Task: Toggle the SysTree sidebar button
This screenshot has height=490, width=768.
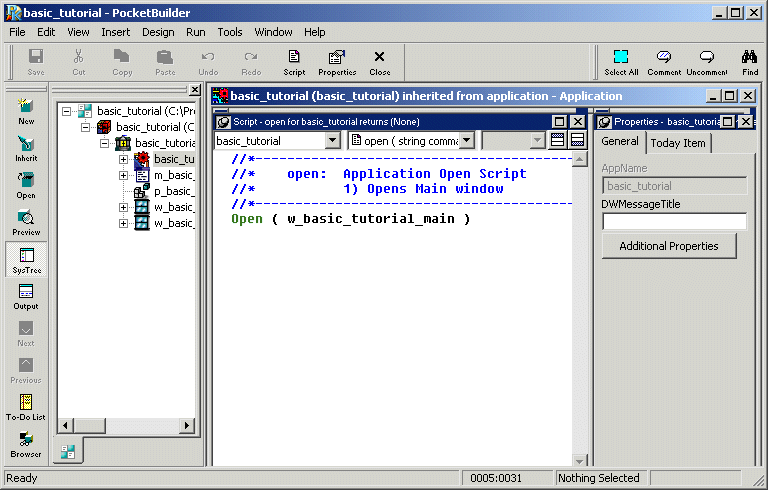Action: (26, 260)
